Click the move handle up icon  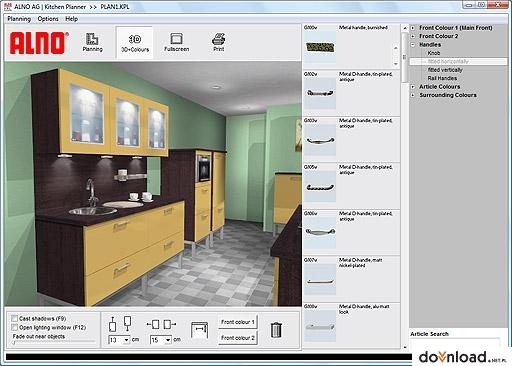(112, 324)
